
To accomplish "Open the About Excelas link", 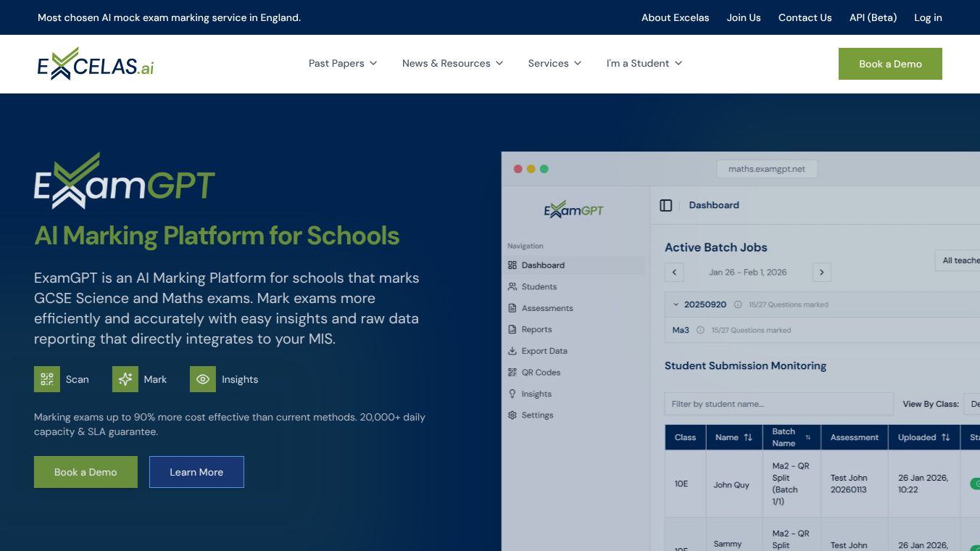I will click(676, 17).
